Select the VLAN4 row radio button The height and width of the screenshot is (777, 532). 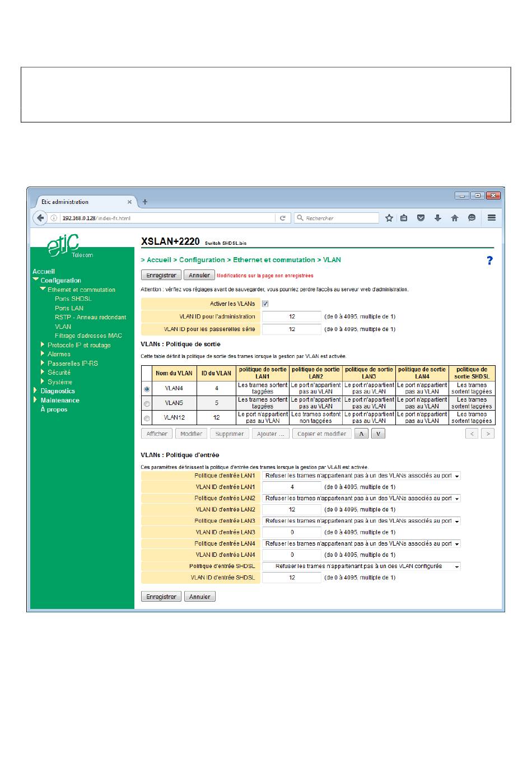(147, 388)
